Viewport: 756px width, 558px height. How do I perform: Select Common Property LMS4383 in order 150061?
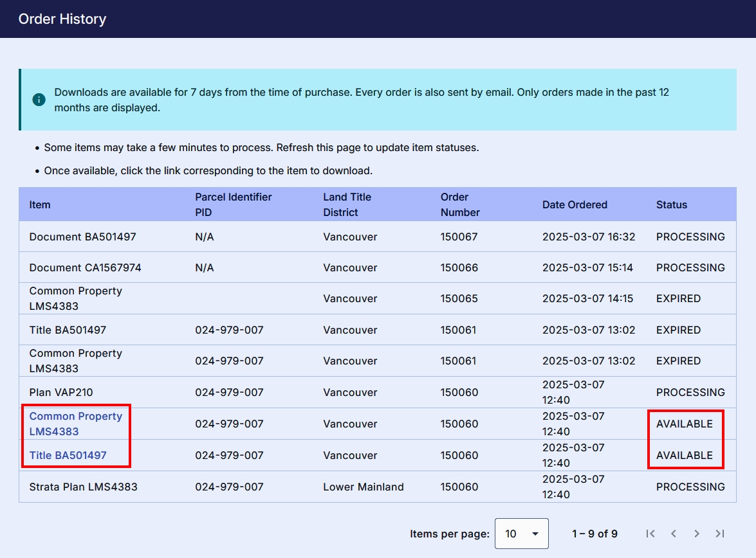coord(76,361)
